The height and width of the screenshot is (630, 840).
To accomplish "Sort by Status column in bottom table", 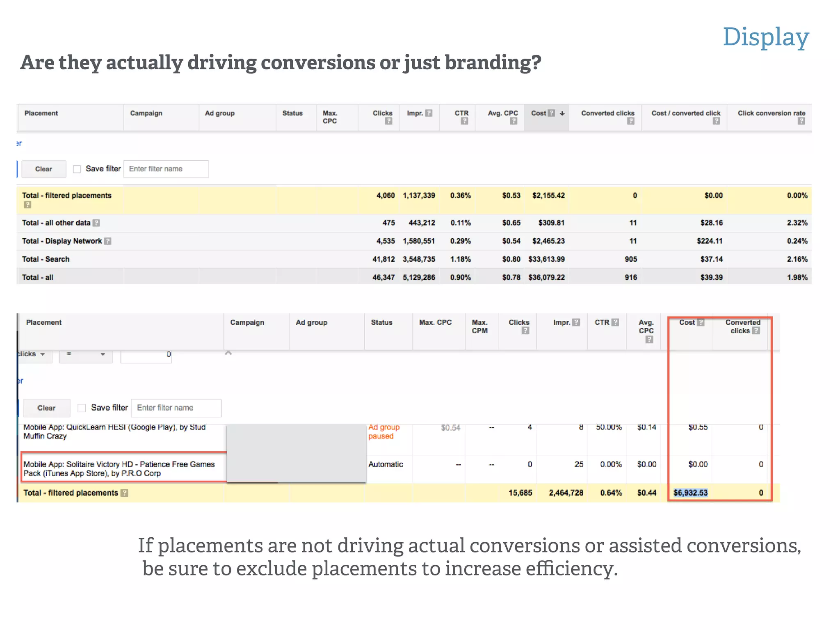I will pyautogui.click(x=381, y=322).
